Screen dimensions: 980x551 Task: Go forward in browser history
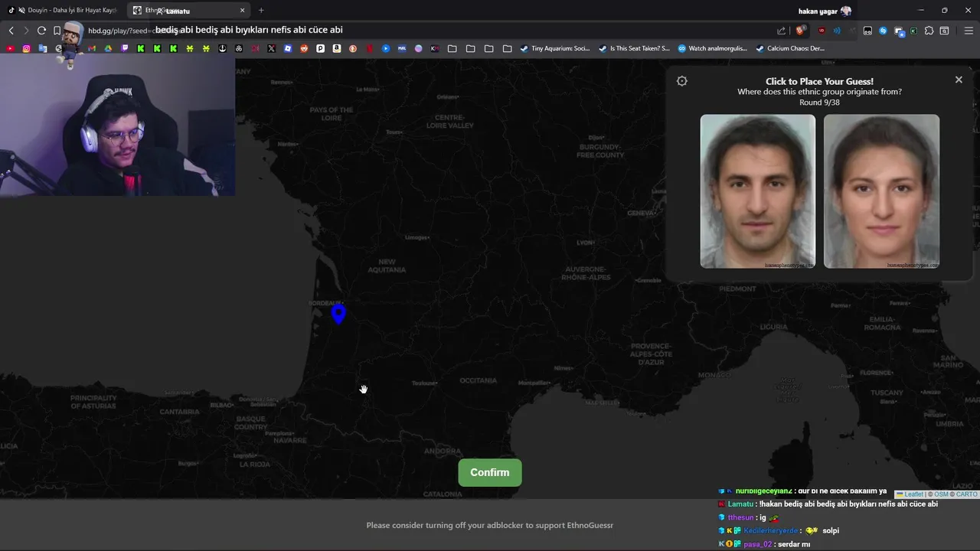coord(26,31)
